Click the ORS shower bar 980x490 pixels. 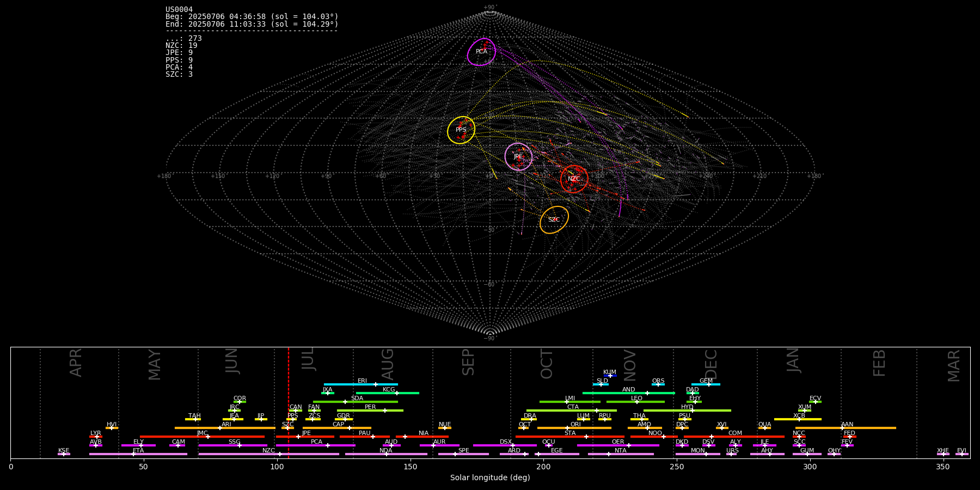658,384
